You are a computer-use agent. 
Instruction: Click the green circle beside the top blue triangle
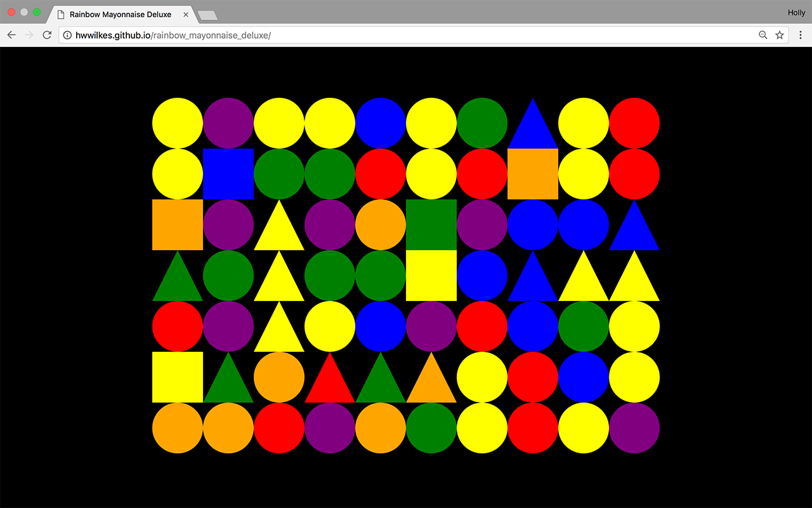coord(482,123)
